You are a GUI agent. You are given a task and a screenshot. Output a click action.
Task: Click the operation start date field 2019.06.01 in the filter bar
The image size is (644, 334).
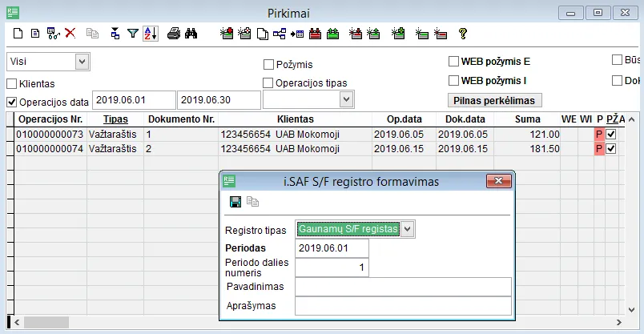[134, 100]
